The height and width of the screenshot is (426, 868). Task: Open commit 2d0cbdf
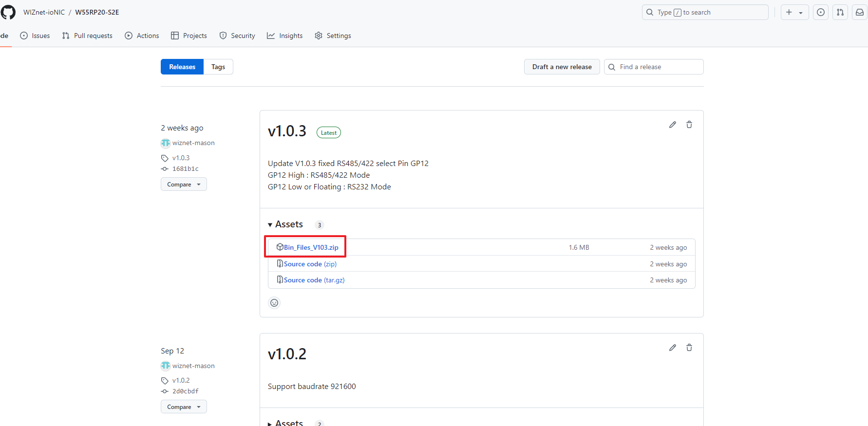pos(185,391)
